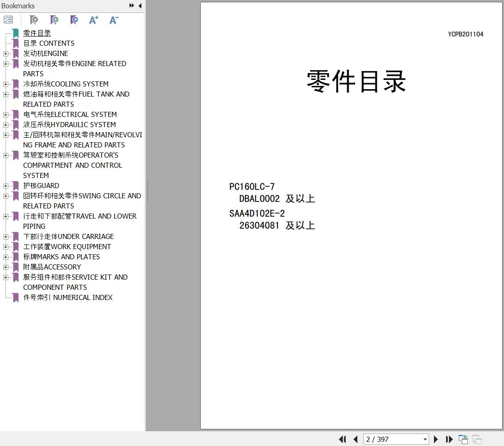The height and width of the screenshot is (446, 504).
Task: Expand the 护板GUARD bookmark
Action: pyautogui.click(x=6, y=186)
